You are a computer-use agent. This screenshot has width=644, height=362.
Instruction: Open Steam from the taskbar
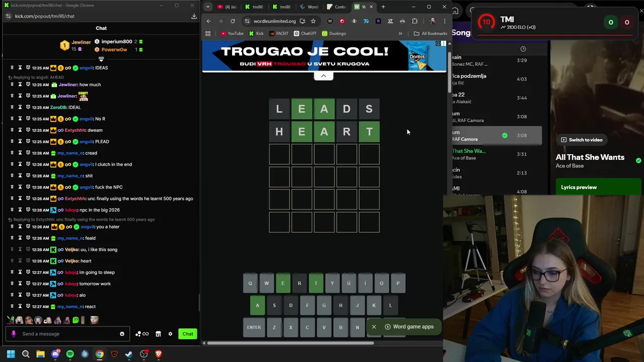[129, 354]
